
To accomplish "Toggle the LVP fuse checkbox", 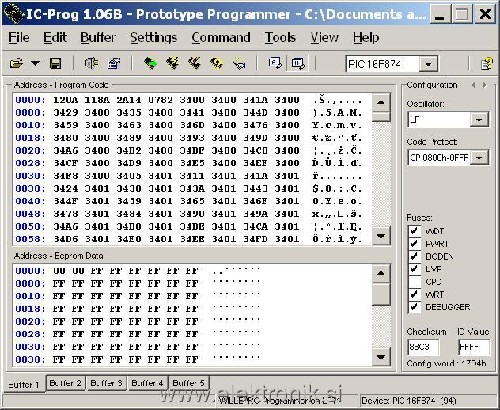I will tap(414, 269).
